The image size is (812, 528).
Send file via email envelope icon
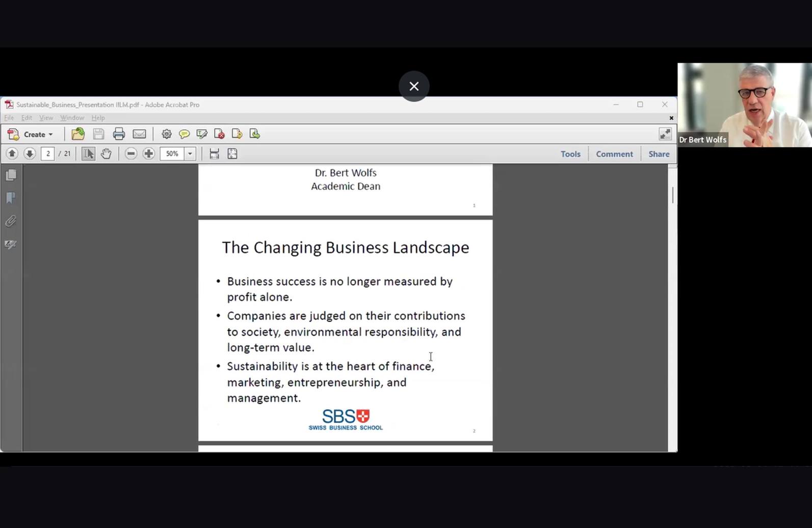[x=139, y=134]
